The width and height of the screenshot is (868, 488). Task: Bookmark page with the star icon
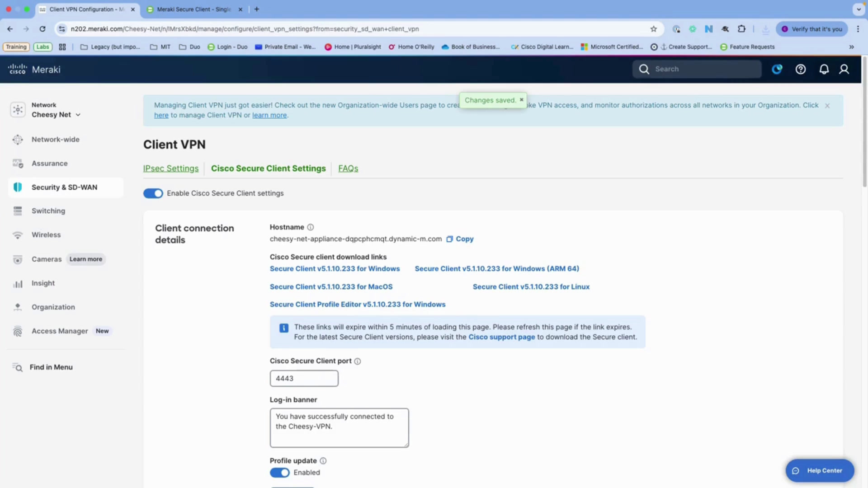click(x=654, y=29)
